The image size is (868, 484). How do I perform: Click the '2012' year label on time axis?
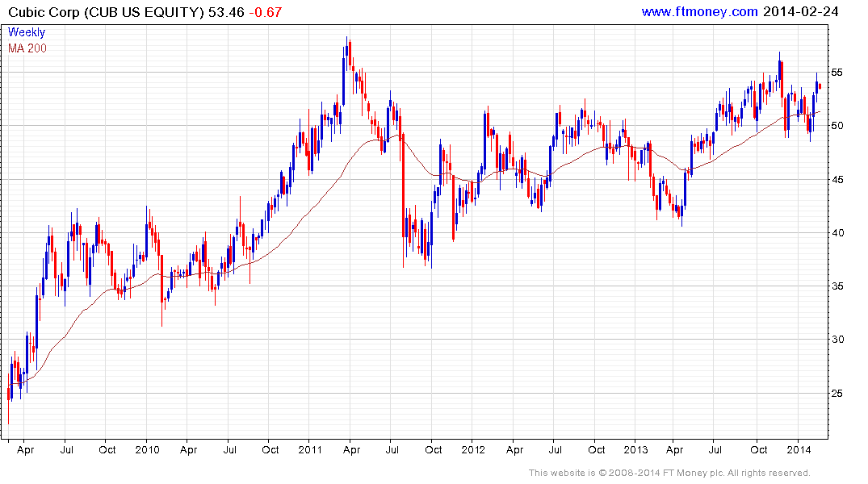pyautogui.click(x=472, y=449)
